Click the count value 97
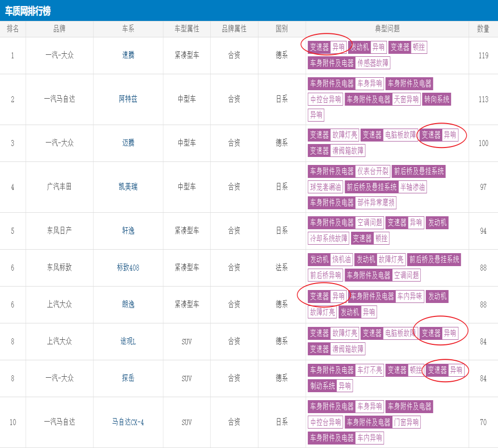 (484, 187)
